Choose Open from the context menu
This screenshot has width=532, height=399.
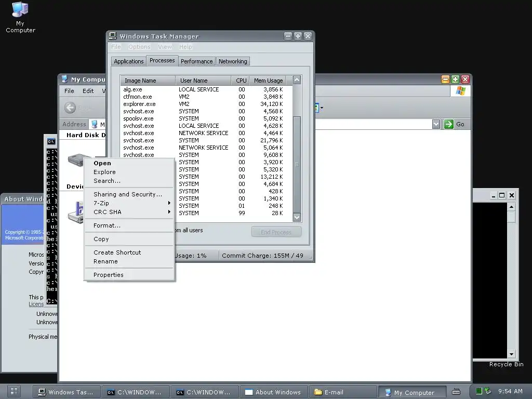click(129, 163)
